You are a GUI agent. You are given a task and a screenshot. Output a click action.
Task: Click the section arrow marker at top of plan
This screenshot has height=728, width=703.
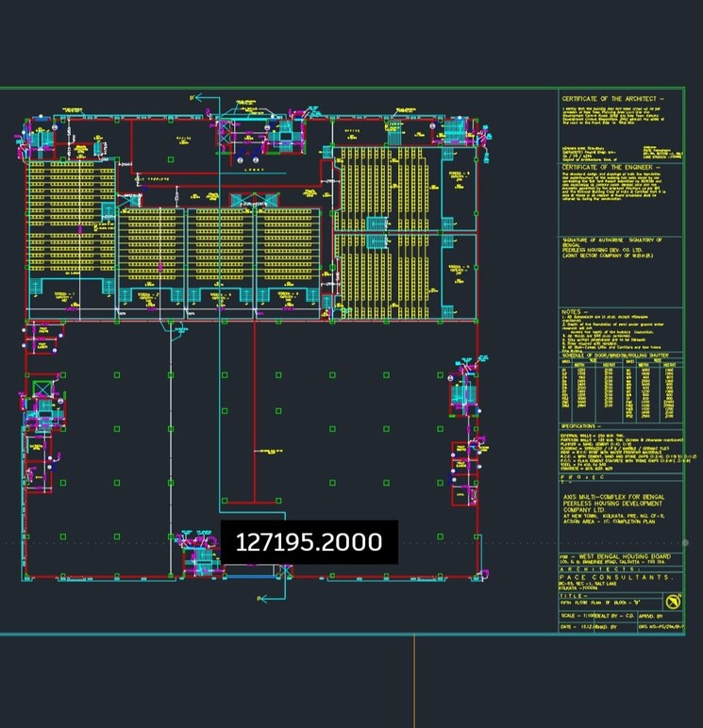195,97
